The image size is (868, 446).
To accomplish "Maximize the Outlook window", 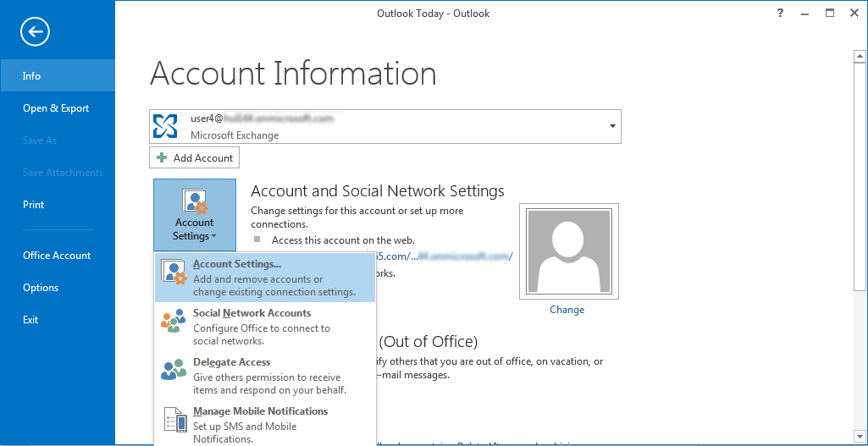I will (x=830, y=14).
